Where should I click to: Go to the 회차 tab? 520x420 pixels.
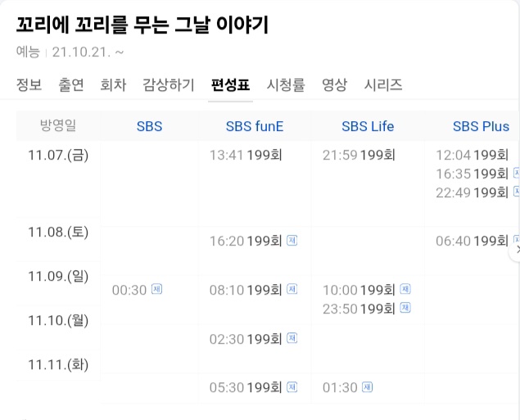[113, 85]
